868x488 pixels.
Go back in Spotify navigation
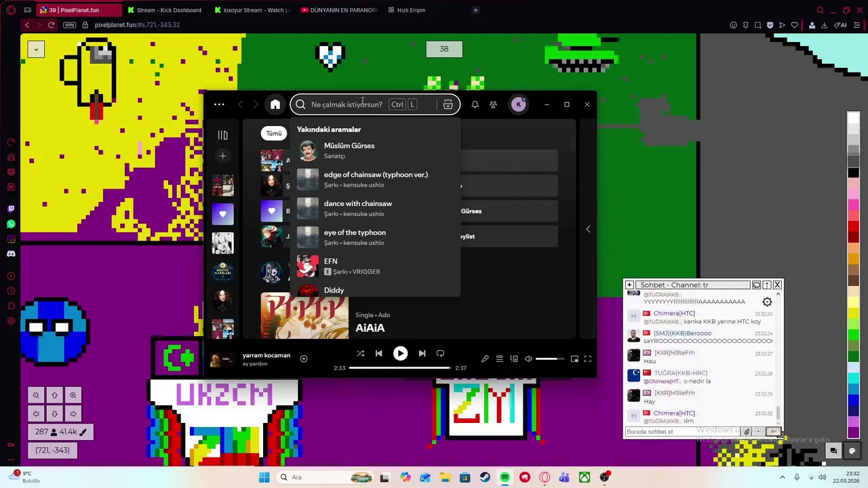tap(241, 104)
